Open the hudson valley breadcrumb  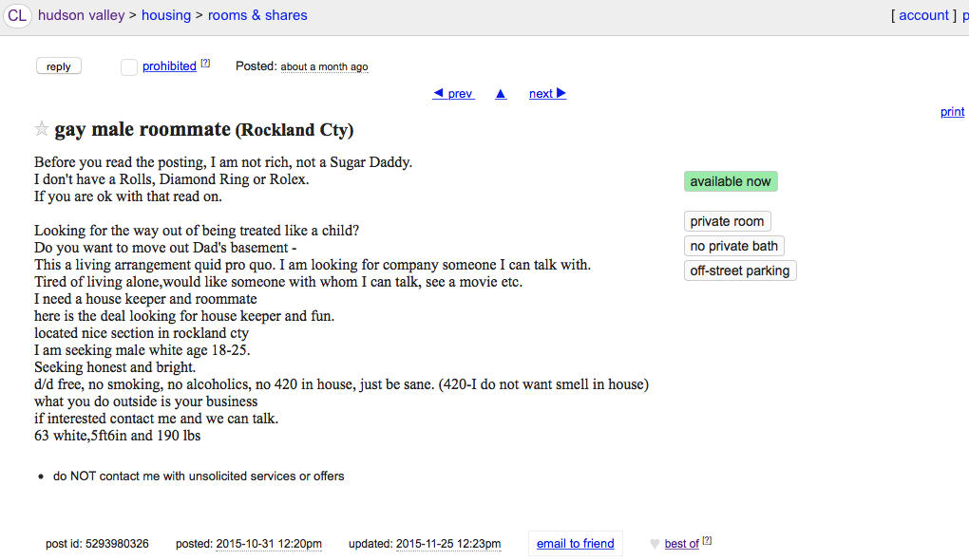[81, 15]
